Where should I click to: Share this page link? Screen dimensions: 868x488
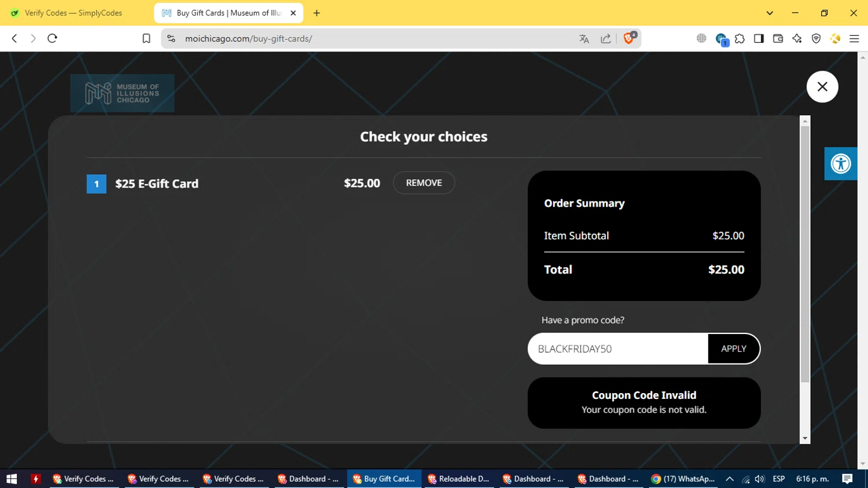(605, 39)
